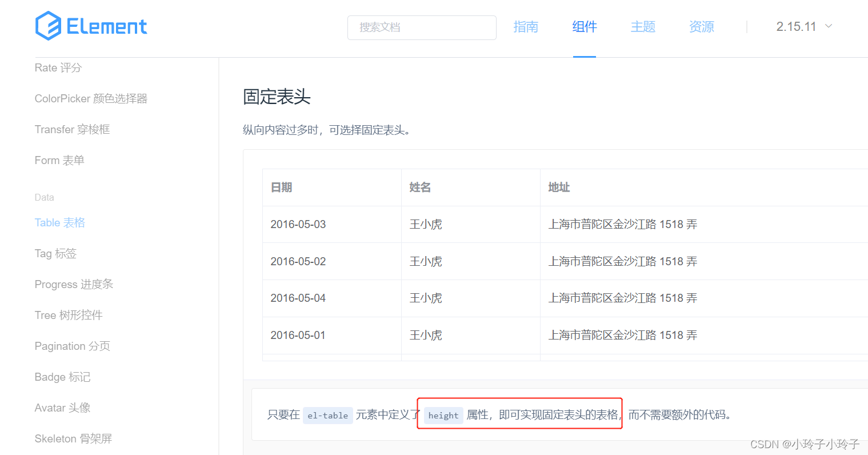This screenshot has height=455, width=868.
Task: Open the 资源 nav tab
Action: coord(702,27)
